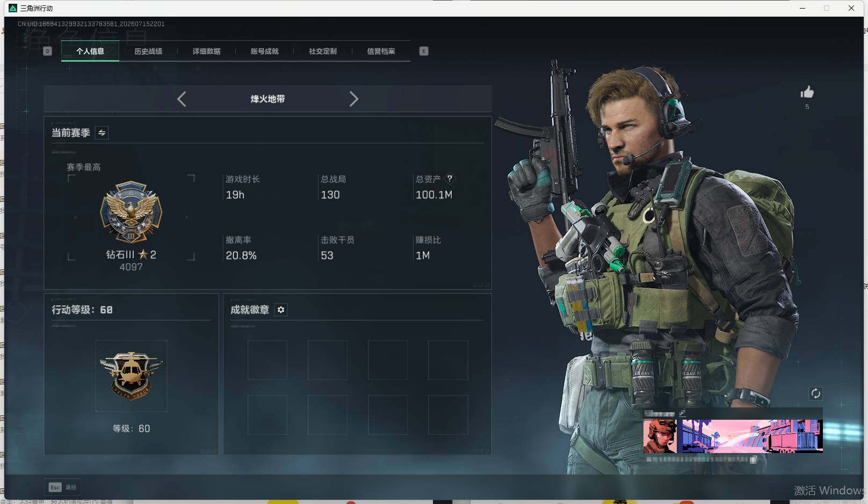Select the last bottom-row badge slot

coord(448,415)
